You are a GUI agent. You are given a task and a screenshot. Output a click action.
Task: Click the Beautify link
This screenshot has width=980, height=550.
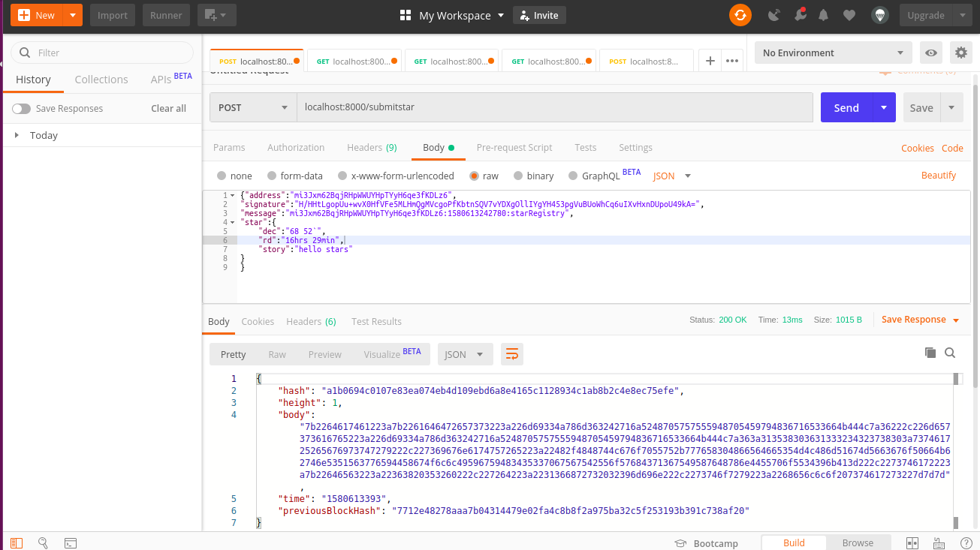(x=939, y=176)
